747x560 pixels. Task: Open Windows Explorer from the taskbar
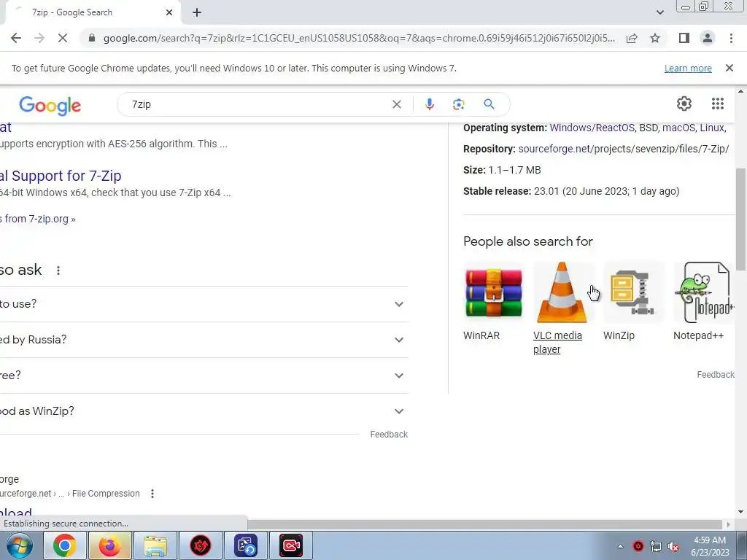pos(155,545)
